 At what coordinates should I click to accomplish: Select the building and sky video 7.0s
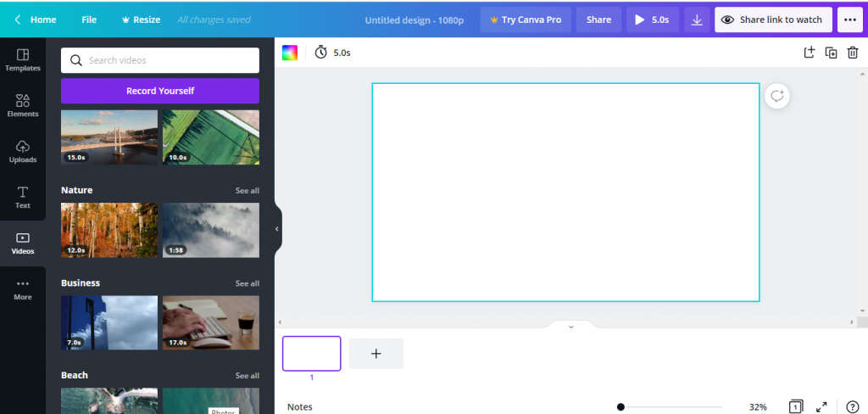109,322
